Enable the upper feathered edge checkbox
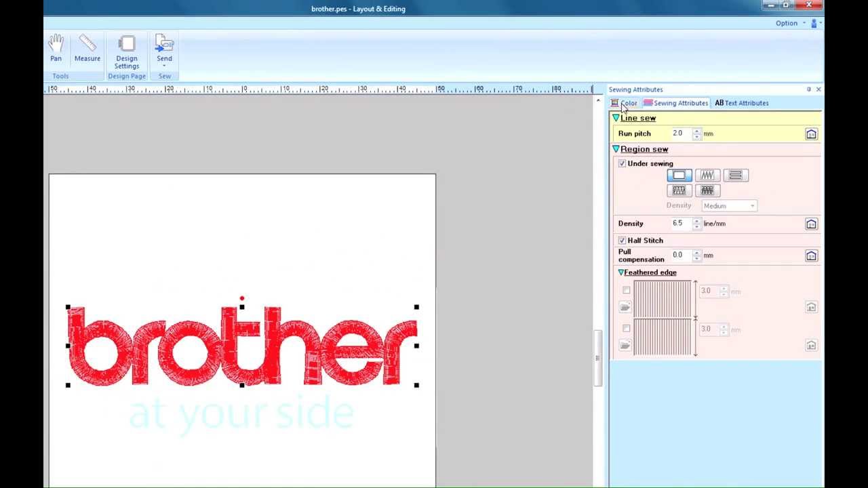This screenshot has height=488, width=868. (x=627, y=290)
